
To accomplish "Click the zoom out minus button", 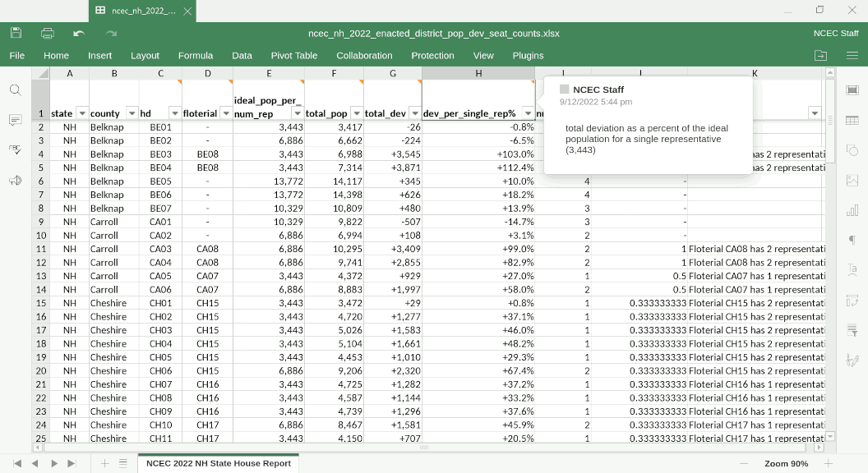I will point(744,463).
